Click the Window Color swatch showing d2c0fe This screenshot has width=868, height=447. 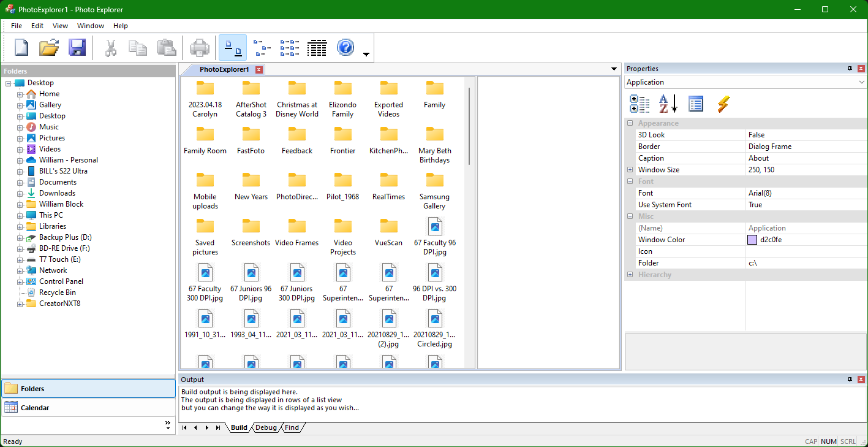751,239
